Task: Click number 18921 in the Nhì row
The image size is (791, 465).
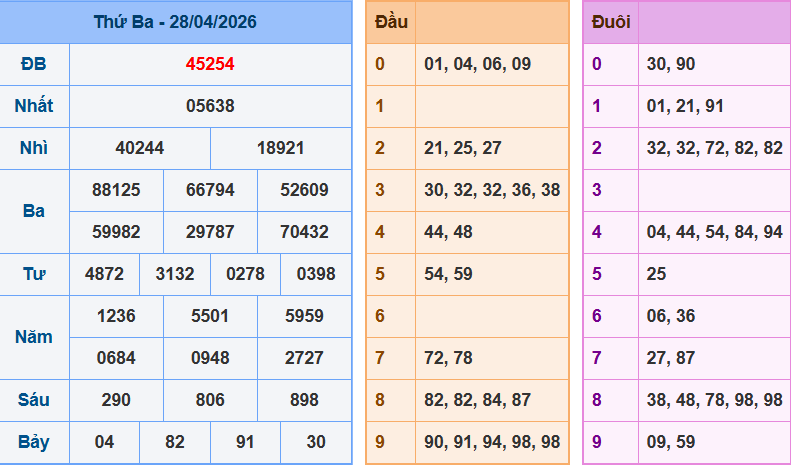Action: (x=281, y=148)
